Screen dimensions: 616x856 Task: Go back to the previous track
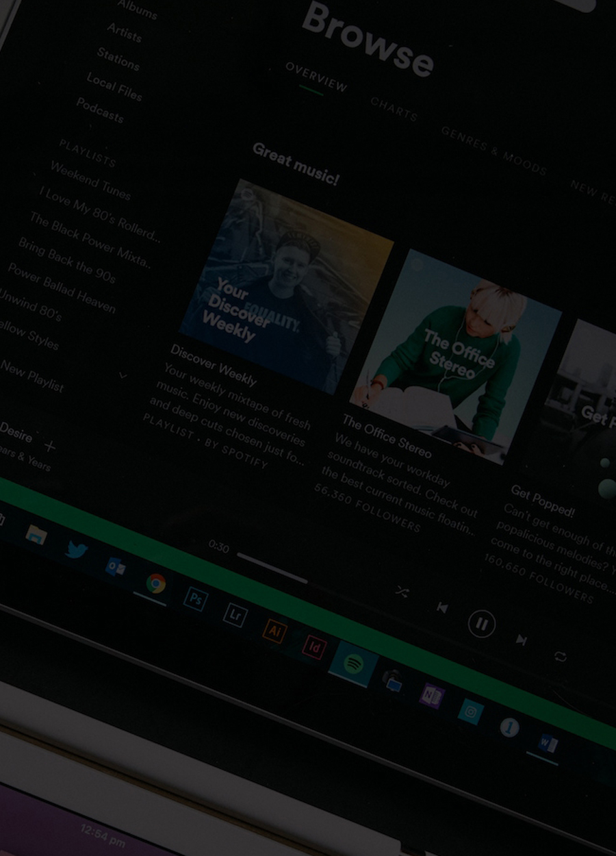point(443,607)
